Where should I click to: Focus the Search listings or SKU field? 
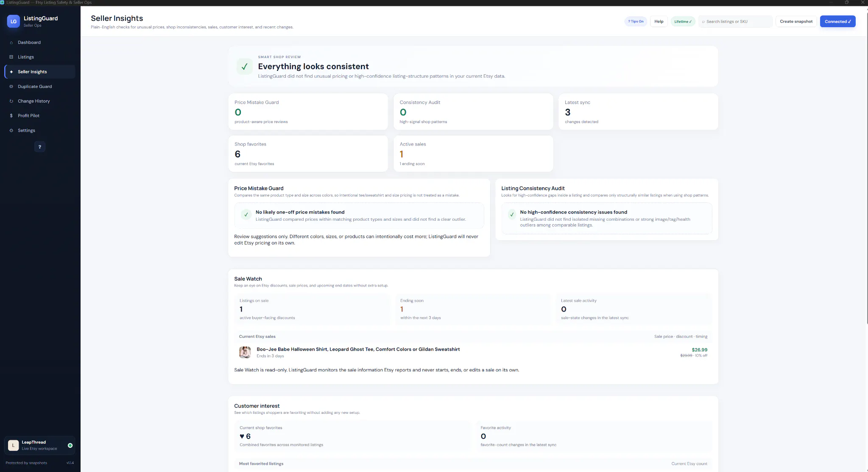tap(735, 22)
